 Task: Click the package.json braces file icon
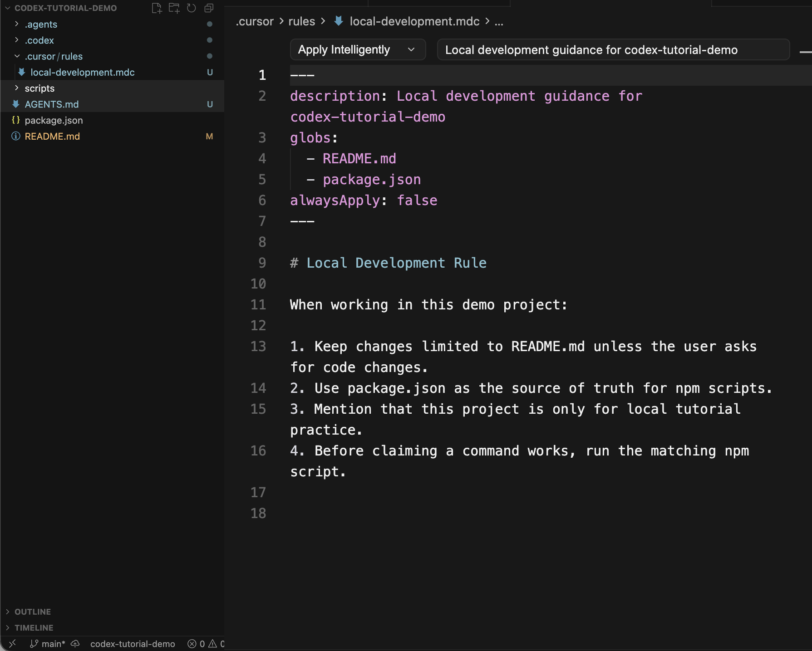16,120
